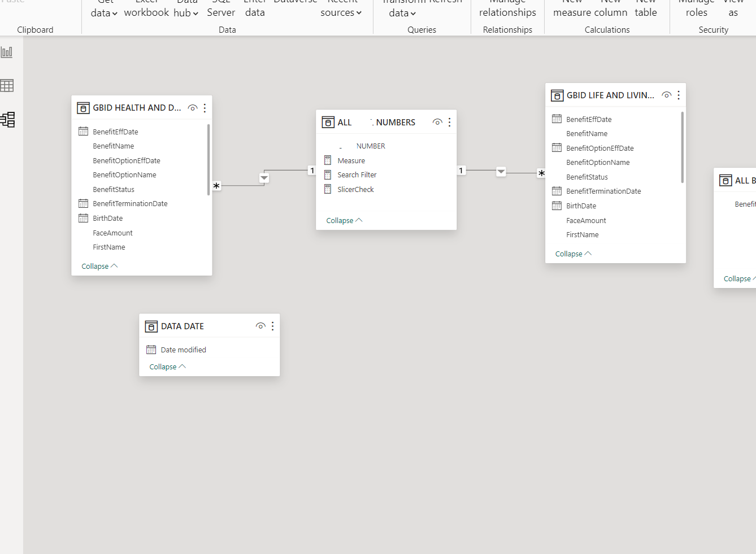Click New measure in the ribbon

click(x=572, y=8)
